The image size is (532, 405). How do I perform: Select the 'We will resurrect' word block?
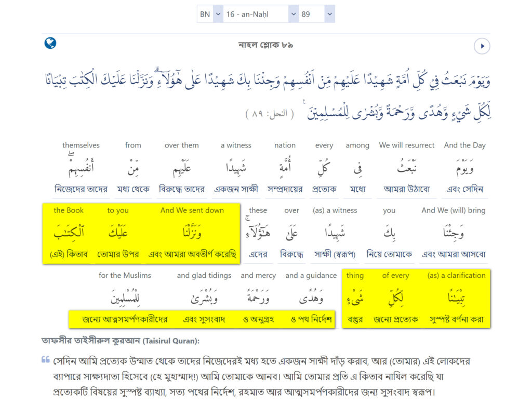click(406, 168)
